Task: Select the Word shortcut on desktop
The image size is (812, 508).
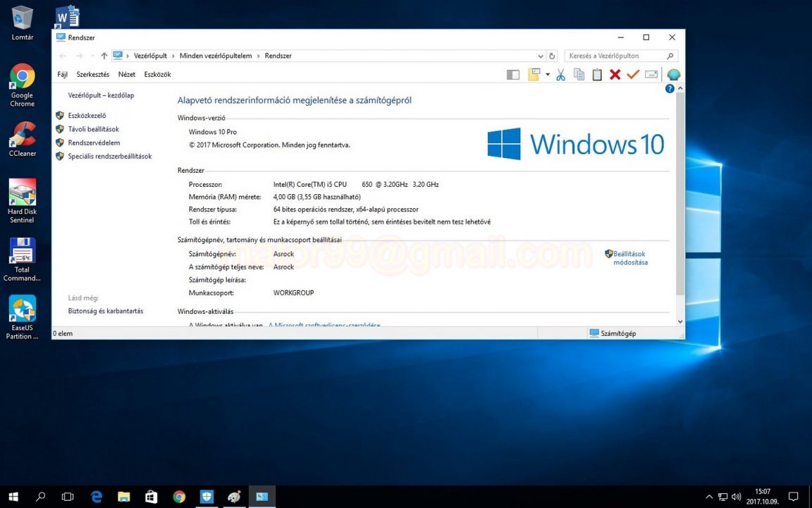Action: [x=68, y=17]
